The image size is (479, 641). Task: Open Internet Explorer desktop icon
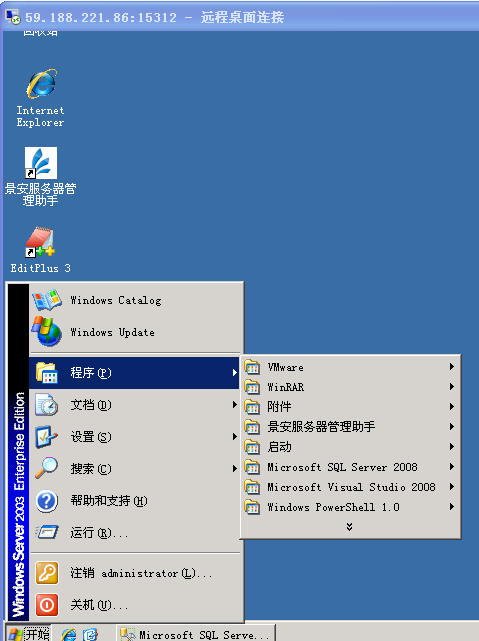(41, 98)
